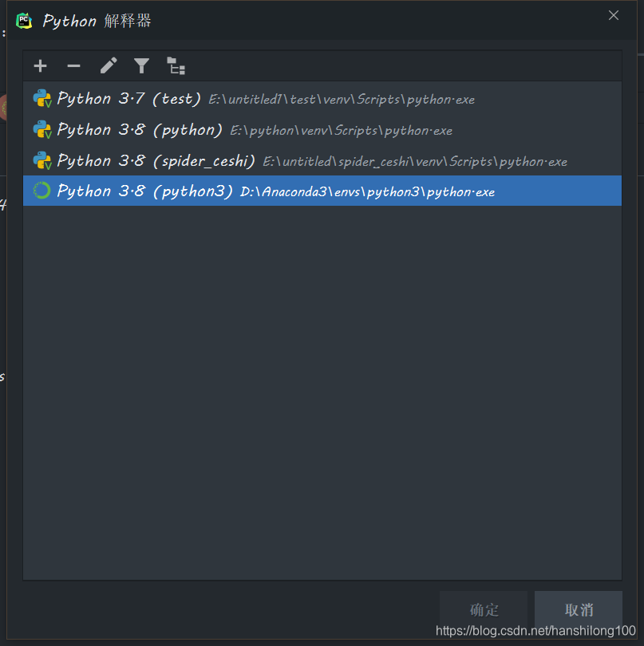Screen dimensions: 644x646
Task: Click the PyCharm logo in the title bar
Action: pos(22,19)
